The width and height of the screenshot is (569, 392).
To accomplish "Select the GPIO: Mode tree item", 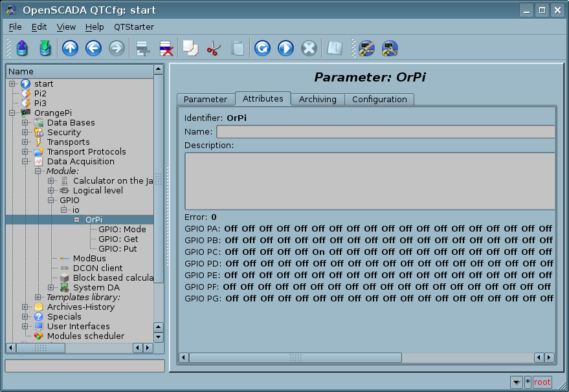I will point(122,230).
